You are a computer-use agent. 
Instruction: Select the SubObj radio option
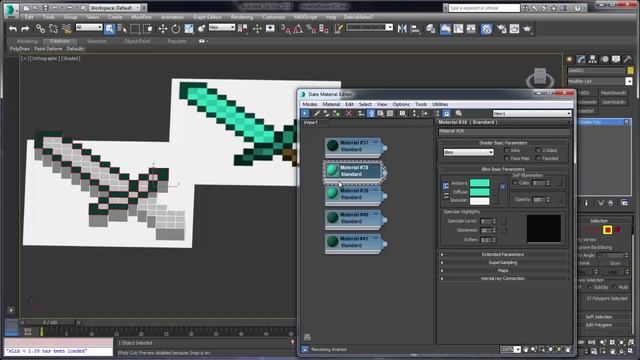coord(589,287)
